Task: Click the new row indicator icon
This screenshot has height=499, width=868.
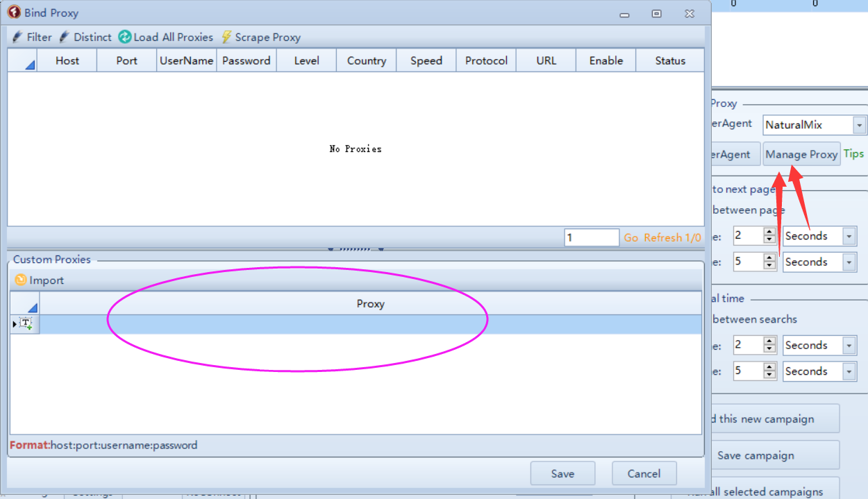Action: [24, 324]
